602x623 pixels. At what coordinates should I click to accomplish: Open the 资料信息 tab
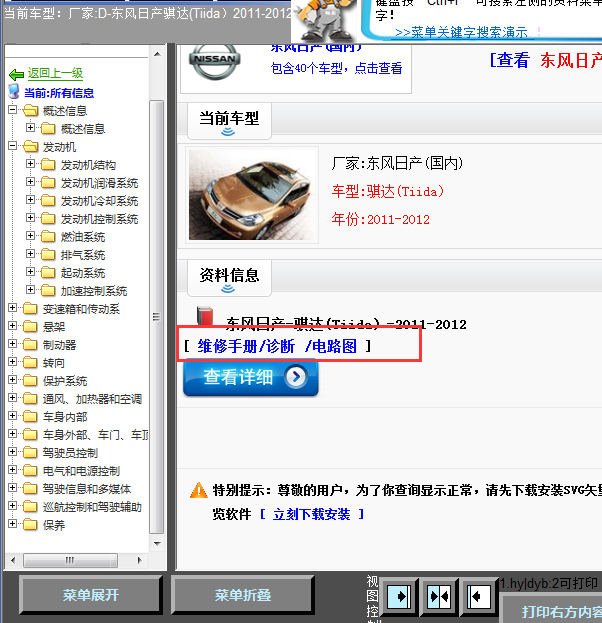(x=229, y=278)
